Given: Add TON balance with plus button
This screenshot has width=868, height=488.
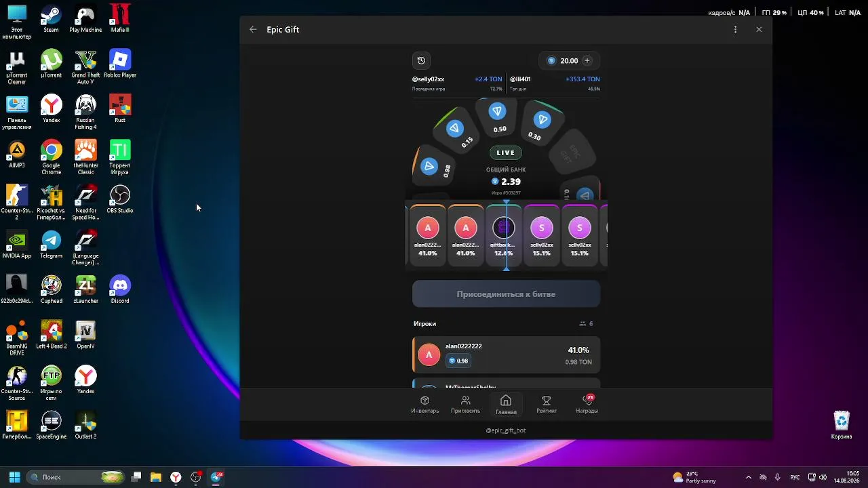Looking at the screenshot, I should coord(587,60).
